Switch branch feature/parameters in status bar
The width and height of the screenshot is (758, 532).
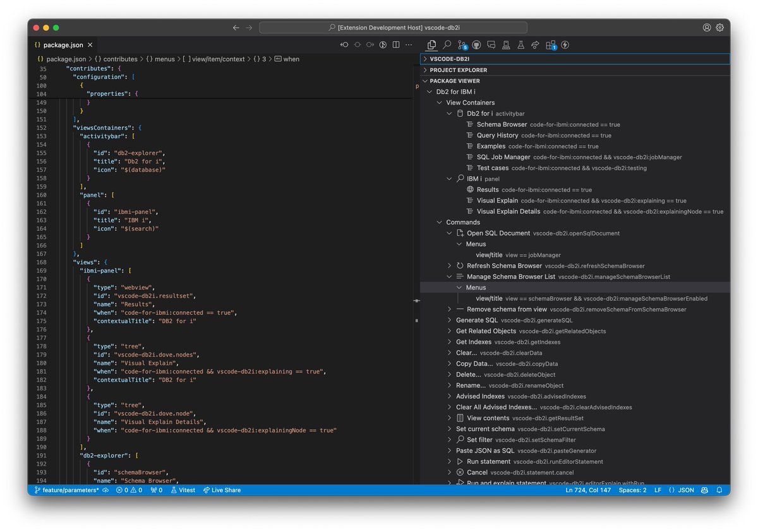[66, 490]
